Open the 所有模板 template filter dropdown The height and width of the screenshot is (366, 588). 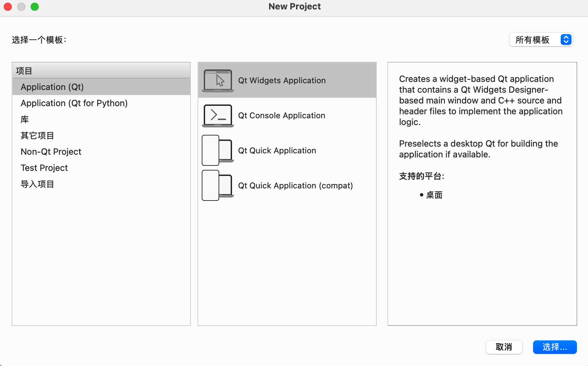tap(541, 40)
